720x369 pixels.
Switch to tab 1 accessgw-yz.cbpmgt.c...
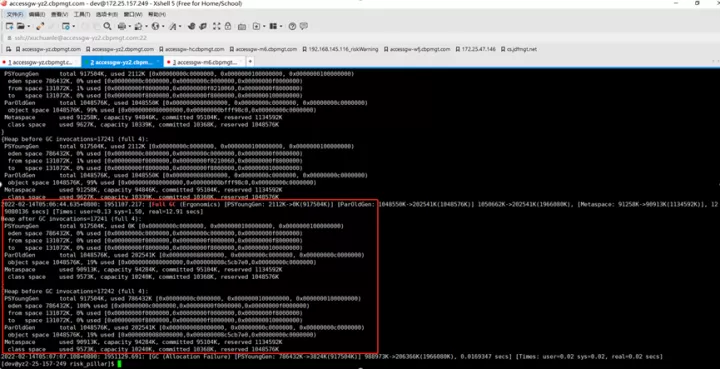[x=40, y=62]
